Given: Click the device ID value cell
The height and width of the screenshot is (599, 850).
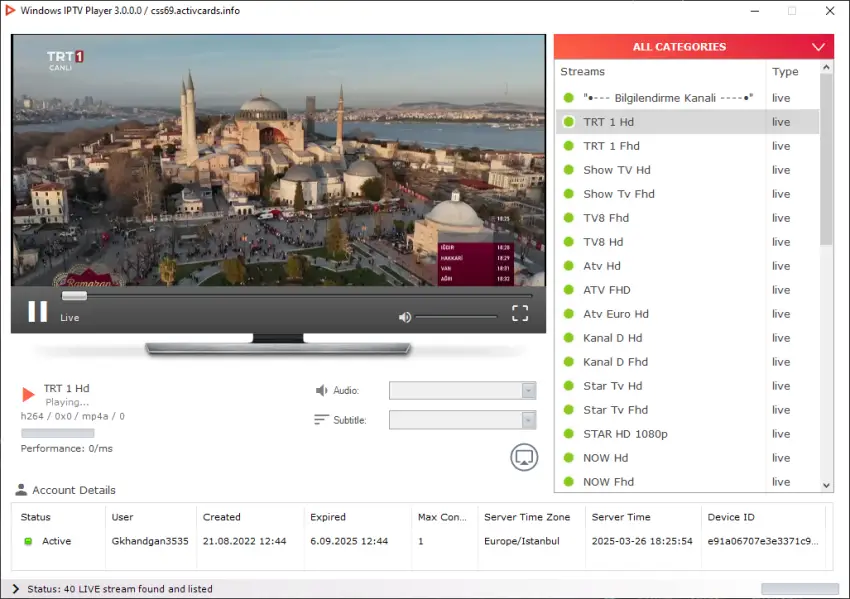Looking at the screenshot, I should 763,541.
